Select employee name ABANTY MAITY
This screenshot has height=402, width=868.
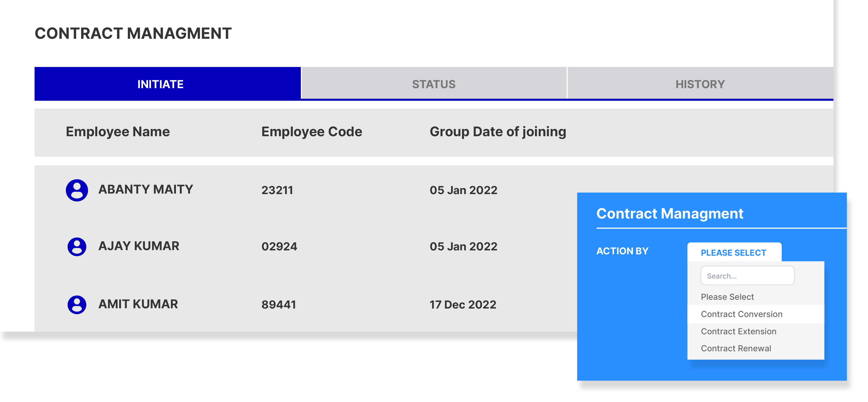coord(146,190)
